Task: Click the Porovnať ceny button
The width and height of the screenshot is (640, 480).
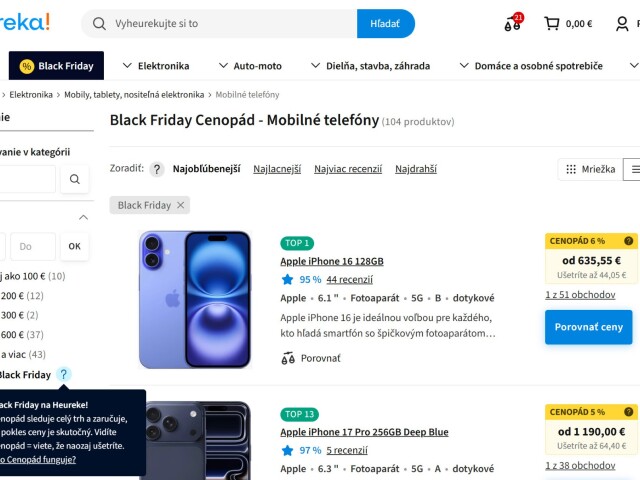Action: pos(589,327)
